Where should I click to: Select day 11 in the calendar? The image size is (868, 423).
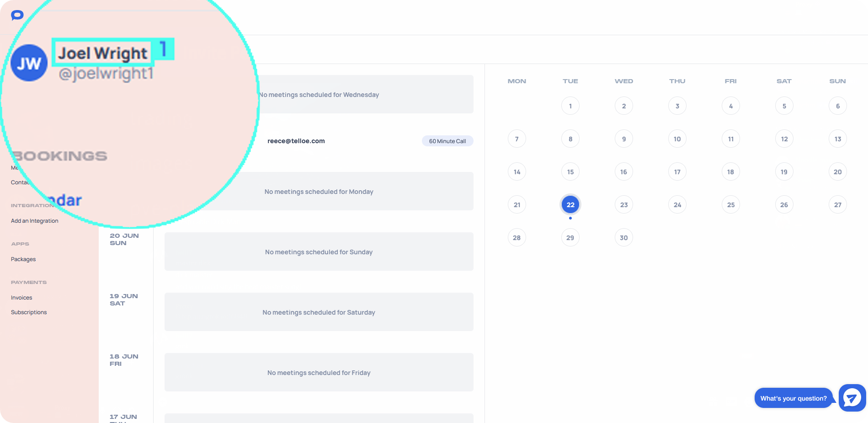tap(731, 139)
